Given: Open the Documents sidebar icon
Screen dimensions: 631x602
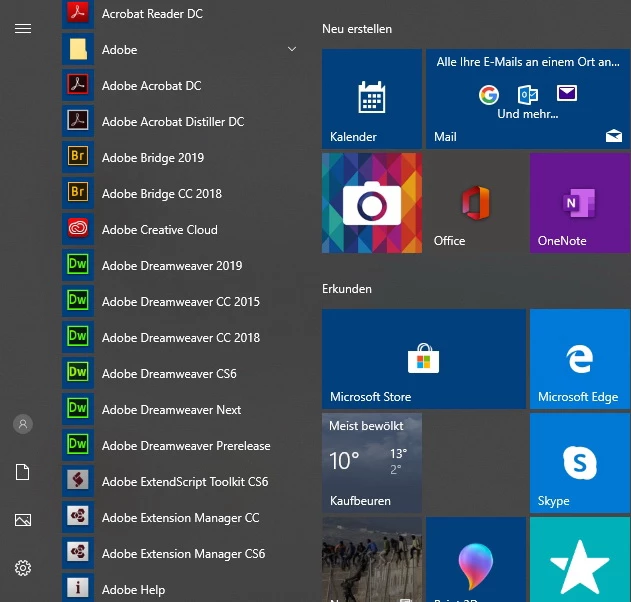Looking at the screenshot, I should tap(23, 472).
